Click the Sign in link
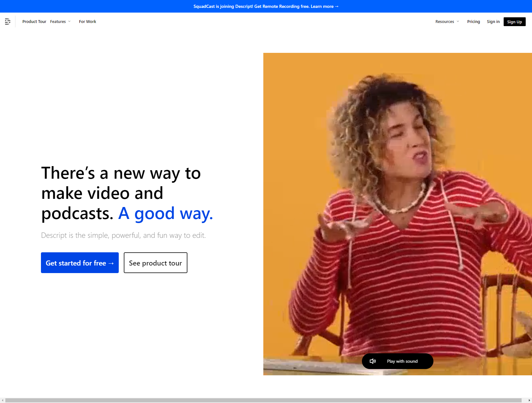This screenshot has height=403, width=532. tap(493, 21)
